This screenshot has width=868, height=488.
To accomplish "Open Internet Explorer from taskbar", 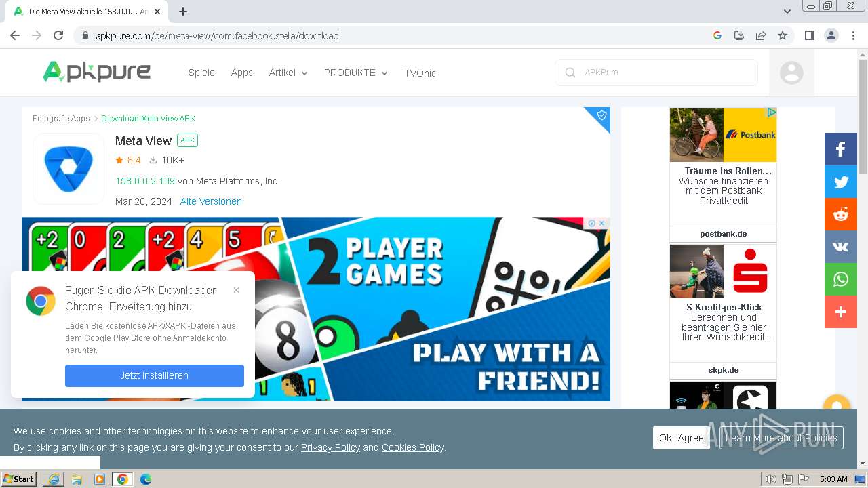I will [x=54, y=479].
